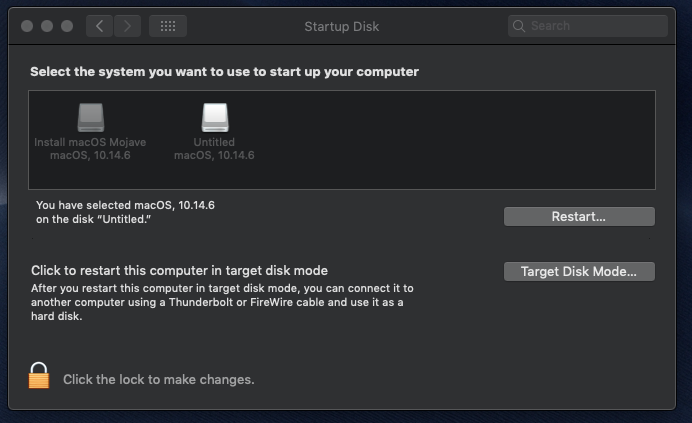Click the "Untitled" disk name label
692x423 pixels.
[214, 143]
